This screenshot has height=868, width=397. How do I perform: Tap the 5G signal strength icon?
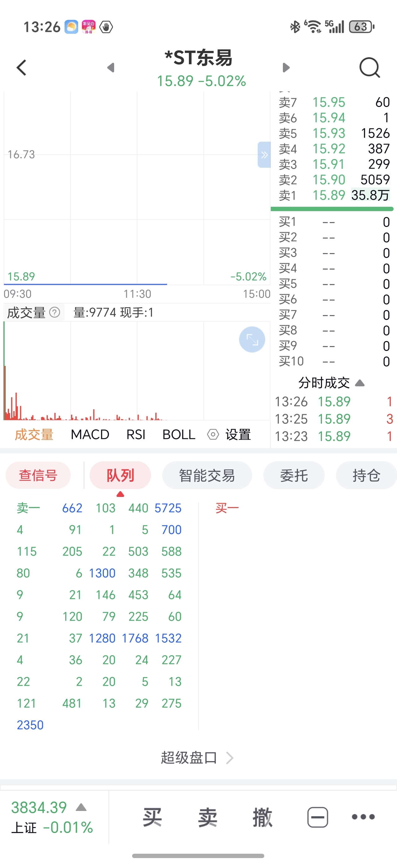(334, 27)
